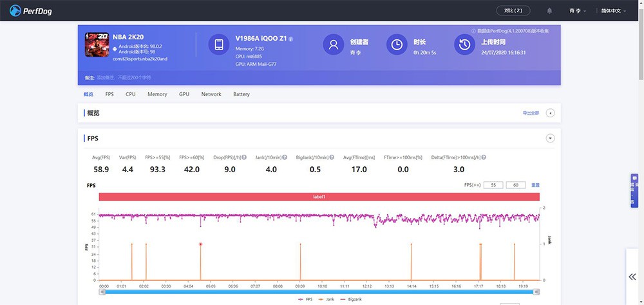644x305 pixels.
Task: Click the package name com.t2ksports.nba2k20and
Action: coord(140,59)
